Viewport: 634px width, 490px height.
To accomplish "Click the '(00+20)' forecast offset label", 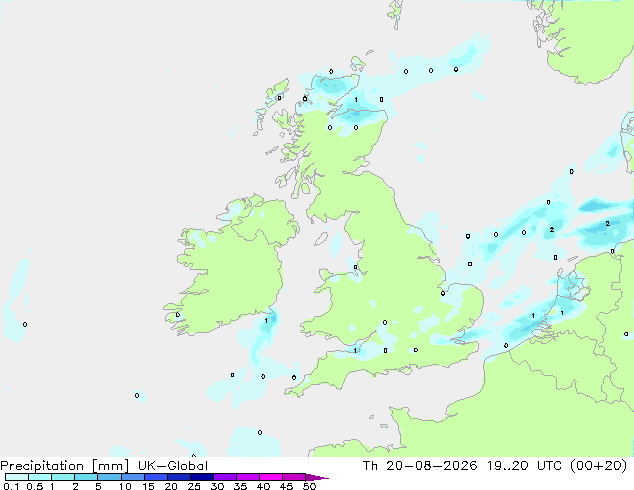I will pyautogui.click(x=598, y=466).
